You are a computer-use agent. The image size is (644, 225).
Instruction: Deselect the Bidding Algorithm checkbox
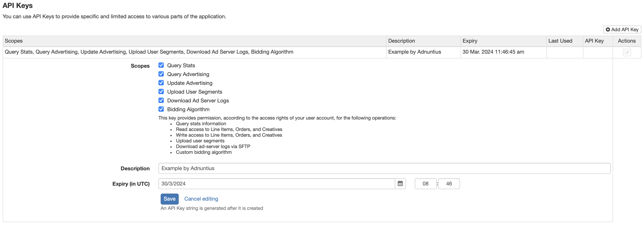pos(161,109)
